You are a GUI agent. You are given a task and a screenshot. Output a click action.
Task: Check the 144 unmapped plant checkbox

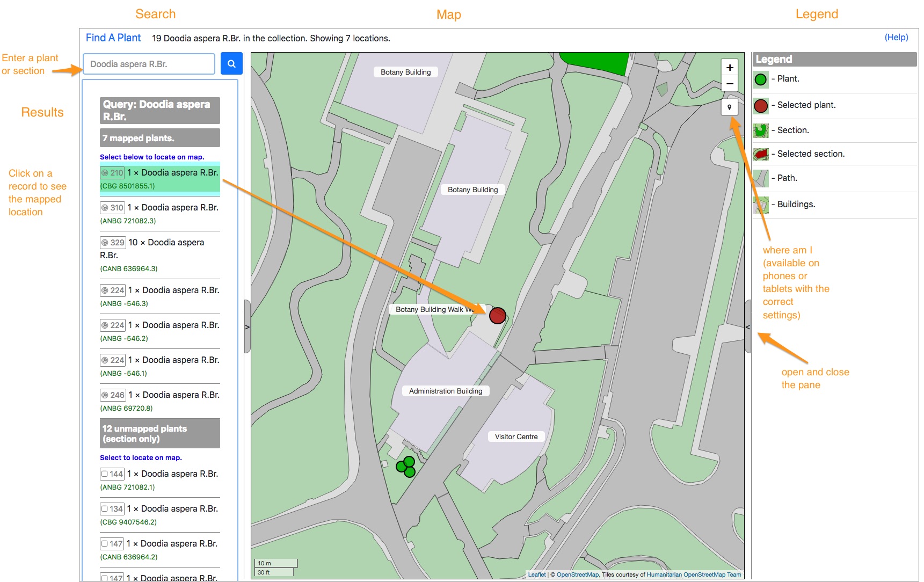[105, 474]
